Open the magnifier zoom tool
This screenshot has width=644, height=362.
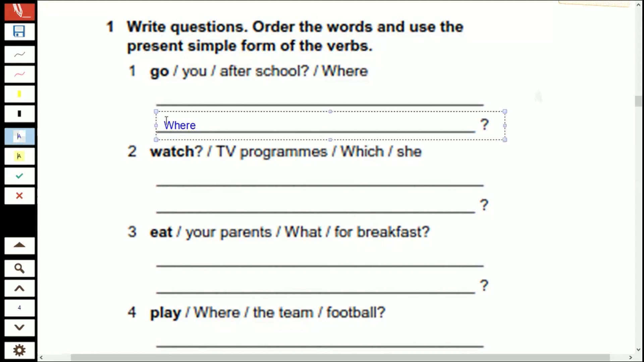tap(19, 268)
